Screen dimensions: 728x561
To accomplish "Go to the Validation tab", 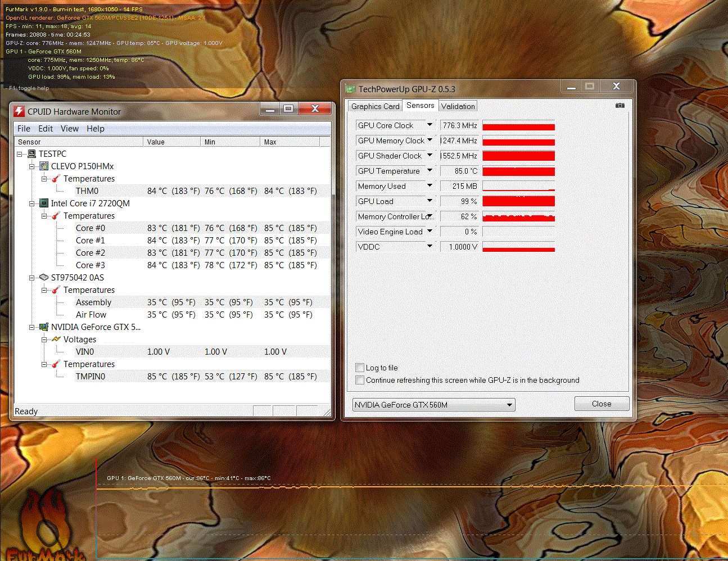I will tap(458, 106).
